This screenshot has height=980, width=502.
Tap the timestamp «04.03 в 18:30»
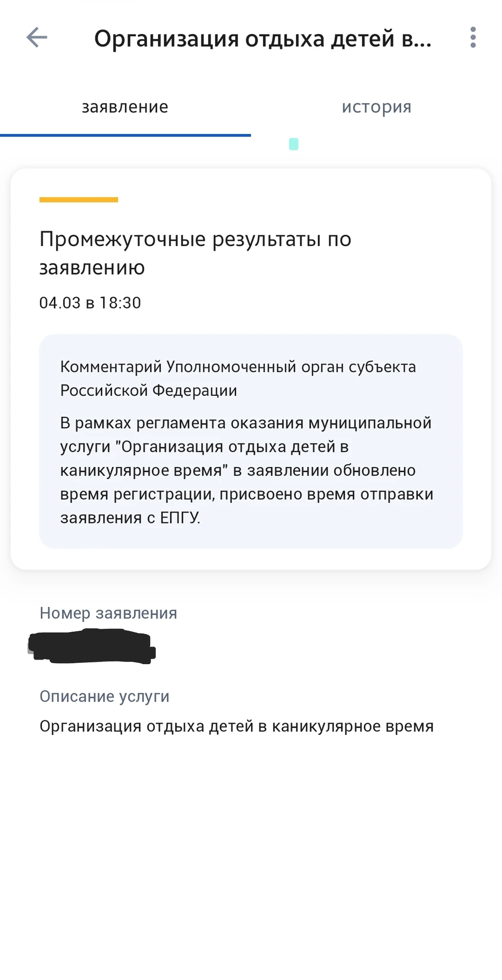pyautogui.click(x=90, y=303)
